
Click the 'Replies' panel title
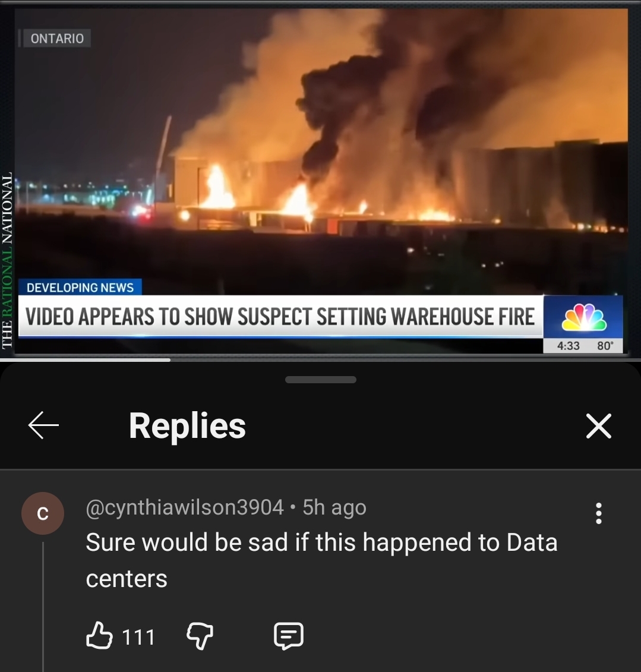click(187, 425)
